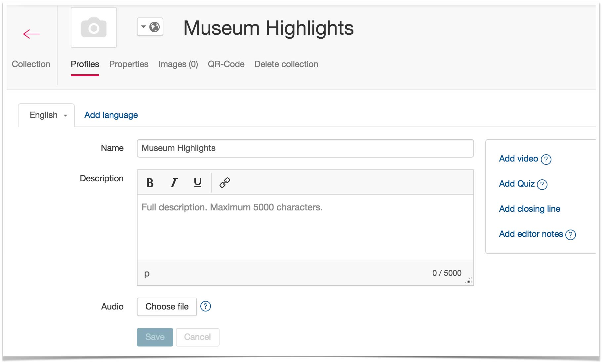The height and width of the screenshot is (364, 603).
Task: Open help icon next to Add editor notes
Action: coord(571,235)
